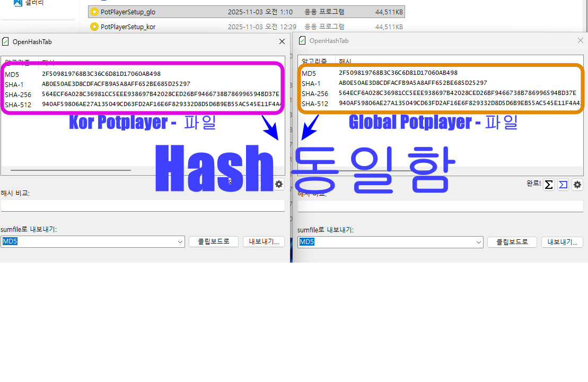Image resolution: width=588 pixels, height=382 pixels.
Task: Click the OpenHashTab title icon in left window
Action: click(5, 41)
